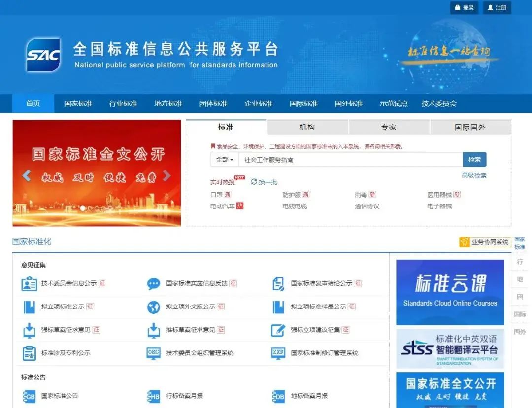Switch to the 国际国外 search tab
532x408 pixels.
pos(470,127)
